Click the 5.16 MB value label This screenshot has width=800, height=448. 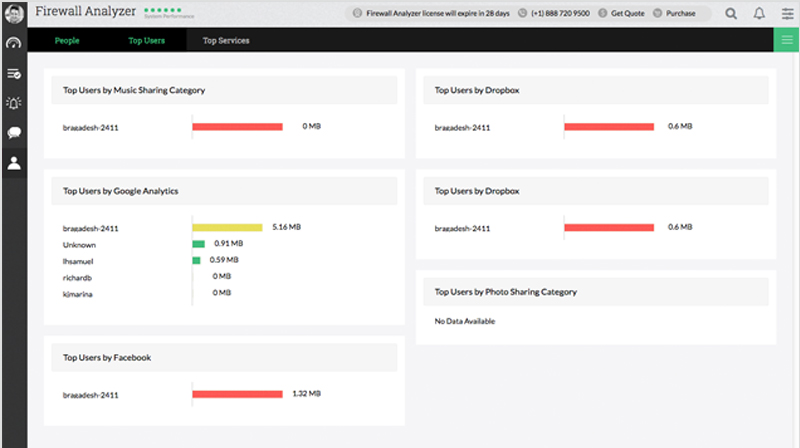[286, 227]
